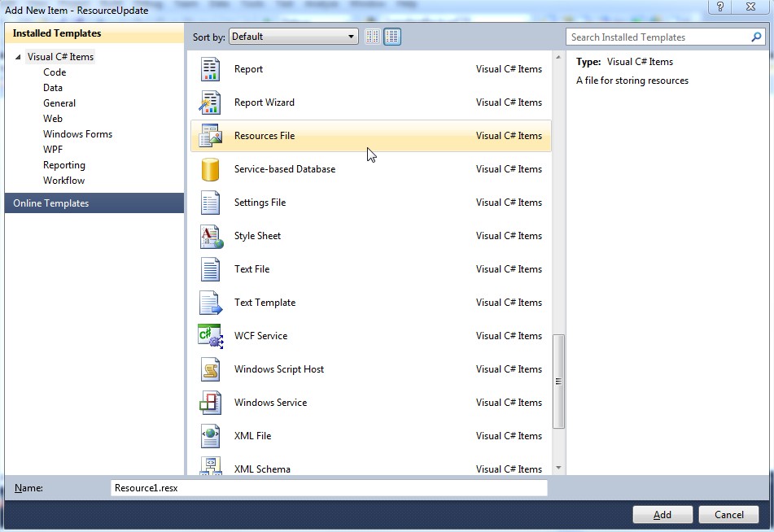Select the Web category

tap(53, 119)
